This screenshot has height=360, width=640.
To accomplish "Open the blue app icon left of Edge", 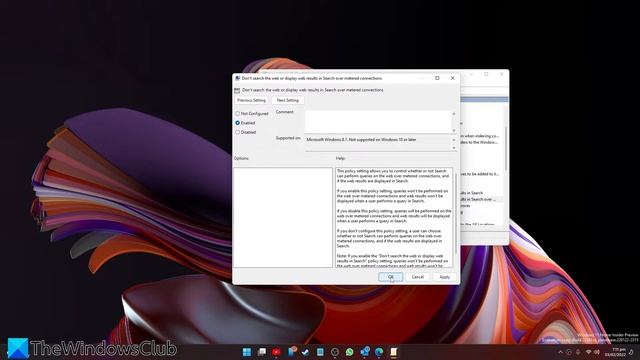I will [364, 351].
